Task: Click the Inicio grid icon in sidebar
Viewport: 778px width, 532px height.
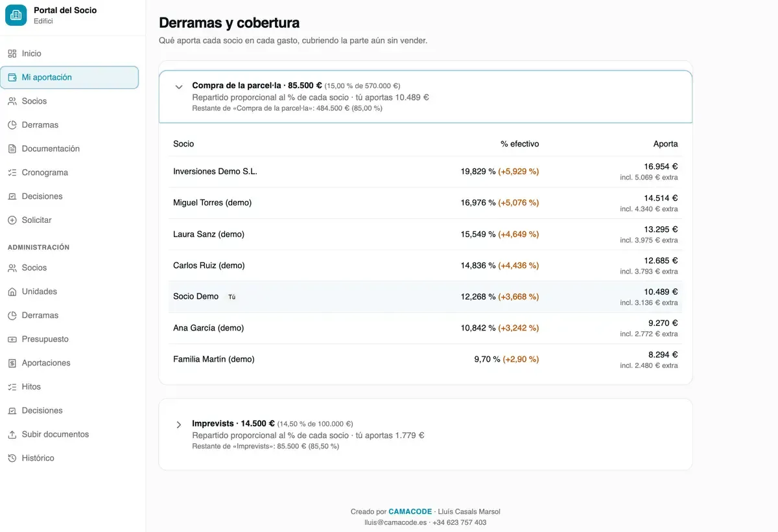Action: (x=12, y=54)
